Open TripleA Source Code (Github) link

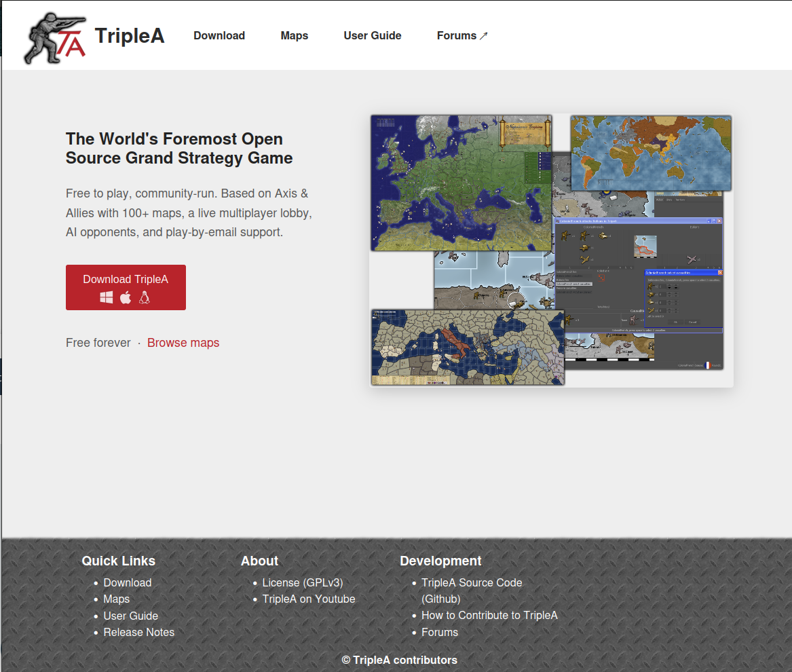click(x=472, y=582)
